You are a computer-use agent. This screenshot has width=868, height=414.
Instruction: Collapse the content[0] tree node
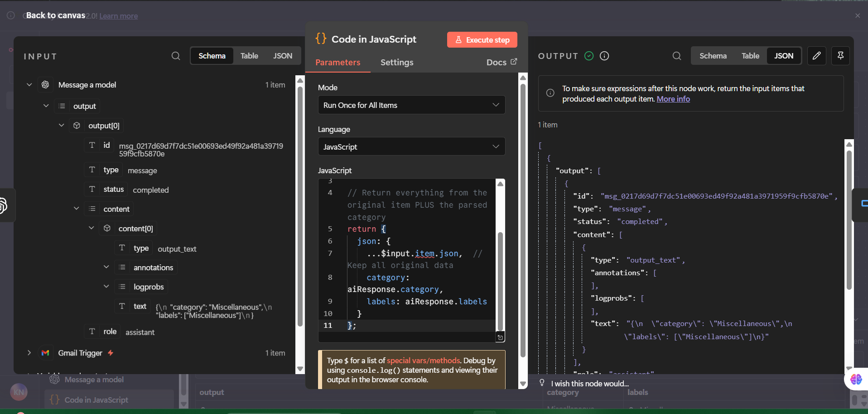pos(92,228)
